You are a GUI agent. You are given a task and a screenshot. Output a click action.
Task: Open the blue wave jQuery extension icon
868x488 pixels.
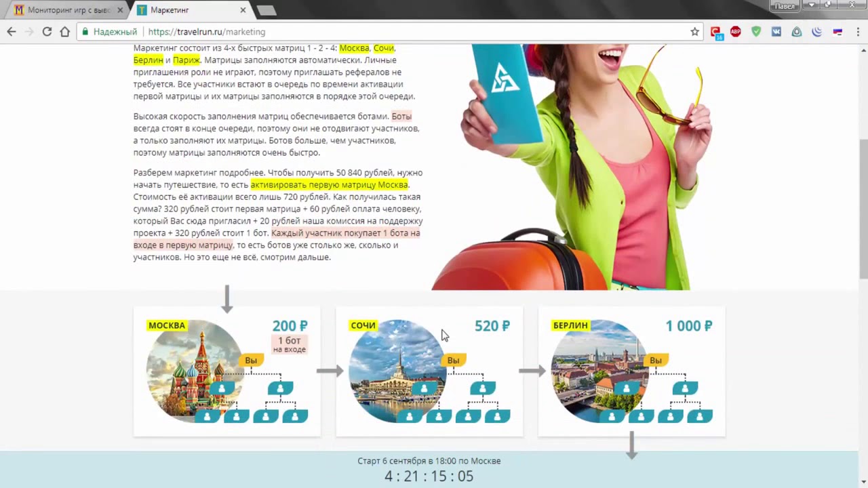coord(817,32)
